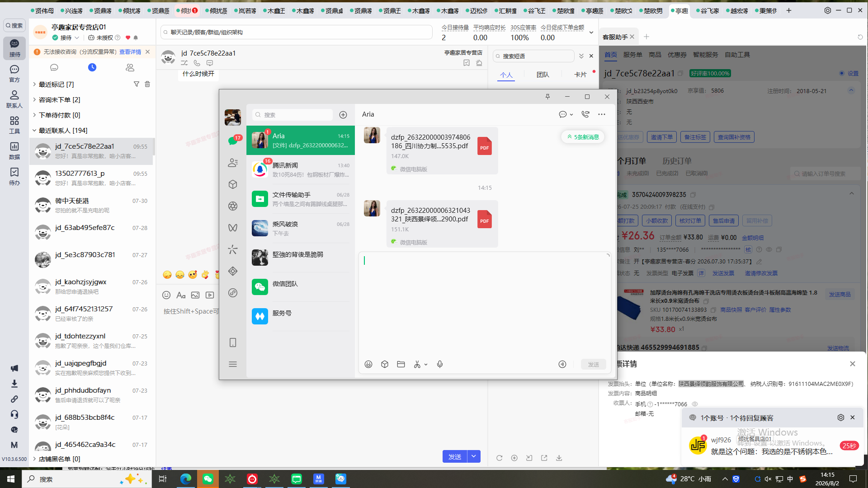This screenshot has width=868, height=488.
Task: Click the WeChat sidebar mobile phone icon
Action: [x=233, y=343]
